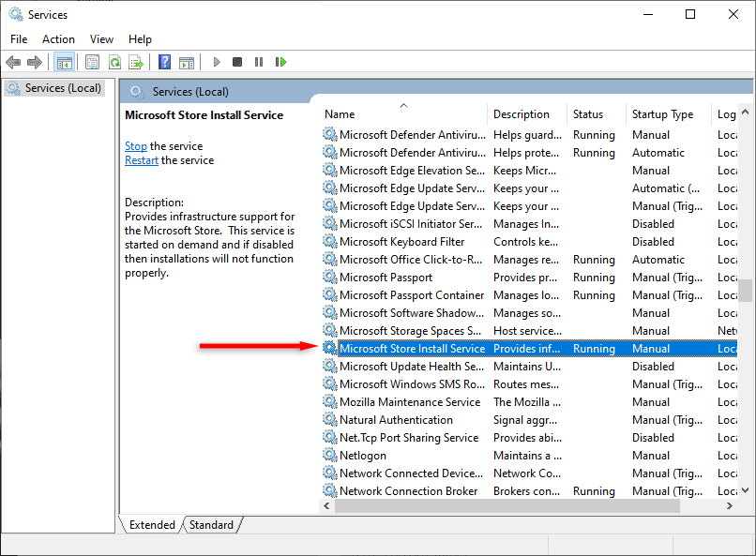Click the Export List toolbar icon
Screen dimensions: 756x556
click(x=136, y=62)
